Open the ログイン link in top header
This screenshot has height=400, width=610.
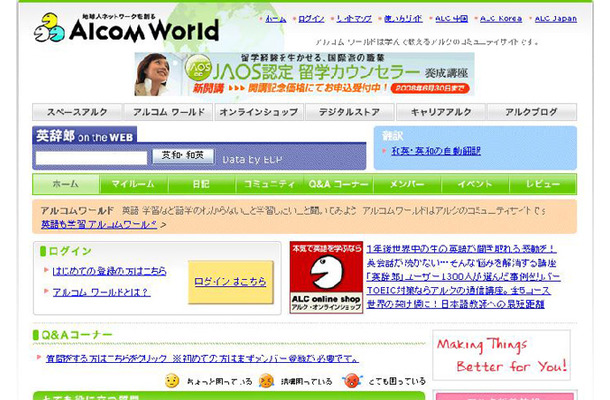(x=311, y=19)
